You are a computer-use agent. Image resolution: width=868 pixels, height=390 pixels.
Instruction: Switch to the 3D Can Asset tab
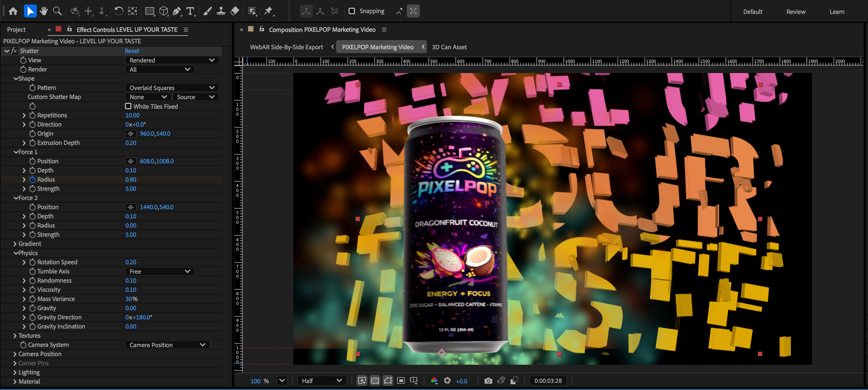pos(449,47)
